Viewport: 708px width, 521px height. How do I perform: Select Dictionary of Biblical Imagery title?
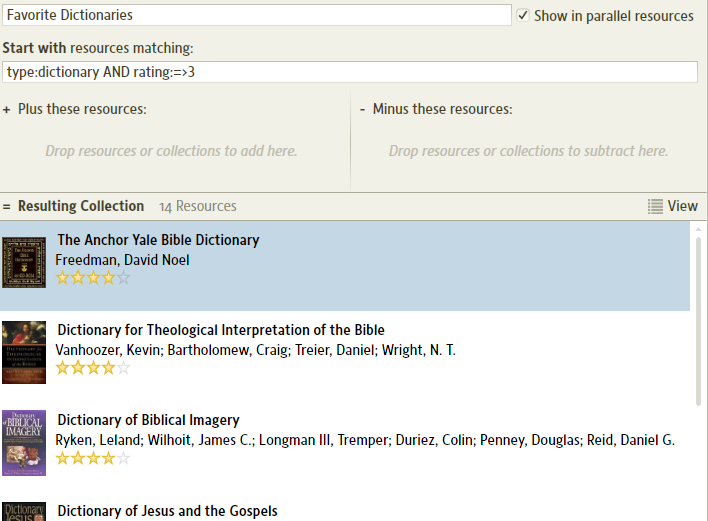click(x=148, y=420)
